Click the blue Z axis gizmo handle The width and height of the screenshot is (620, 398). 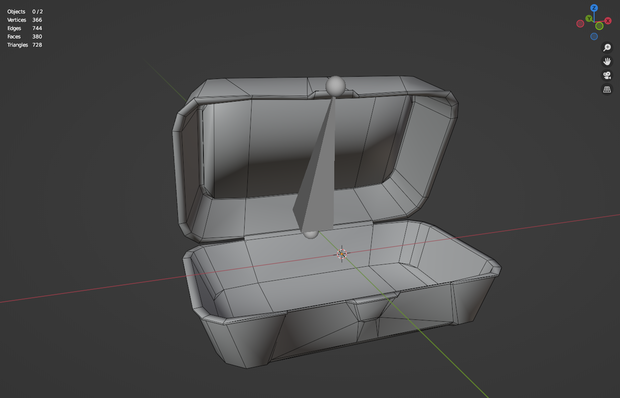pyautogui.click(x=594, y=8)
